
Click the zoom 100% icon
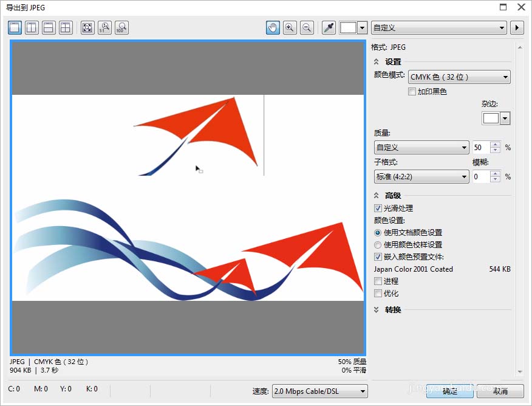pos(122,27)
